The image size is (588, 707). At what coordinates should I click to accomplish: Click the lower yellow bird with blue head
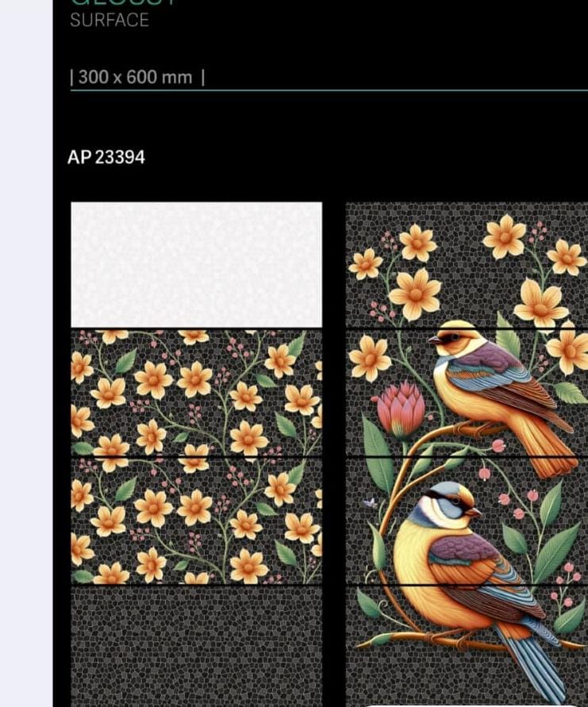tap(469, 563)
